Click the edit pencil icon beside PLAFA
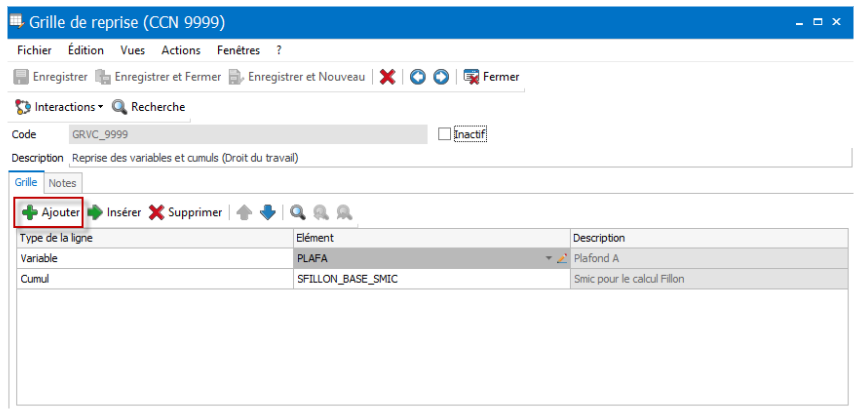This screenshot has width=860, height=412. [561, 258]
